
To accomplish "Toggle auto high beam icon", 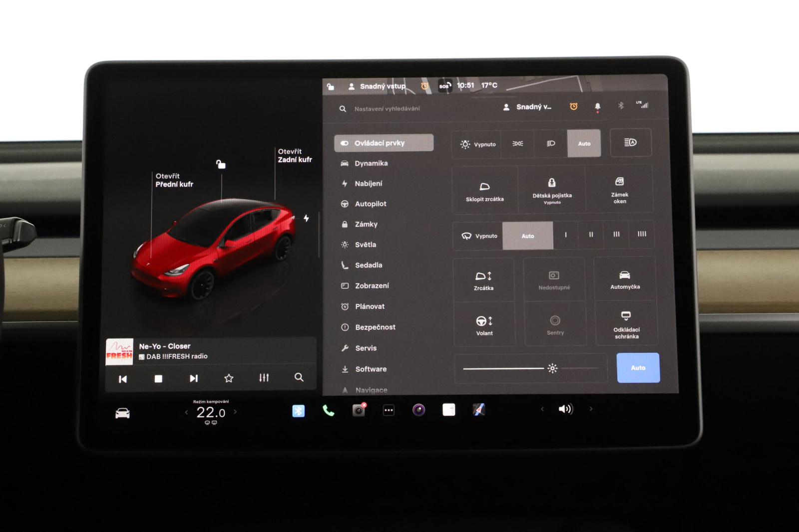I will [631, 143].
